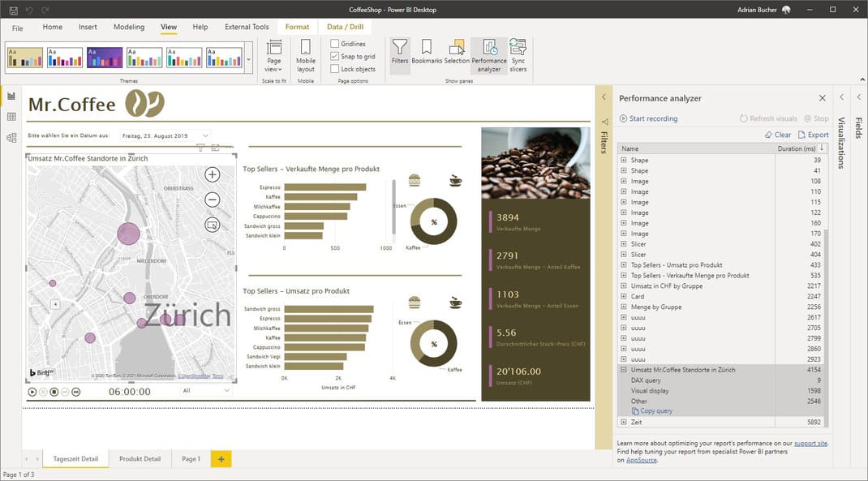This screenshot has width=868, height=481.
Task: Open the date picker dropdown for Freitag 23. August
Action: point(204,136)
